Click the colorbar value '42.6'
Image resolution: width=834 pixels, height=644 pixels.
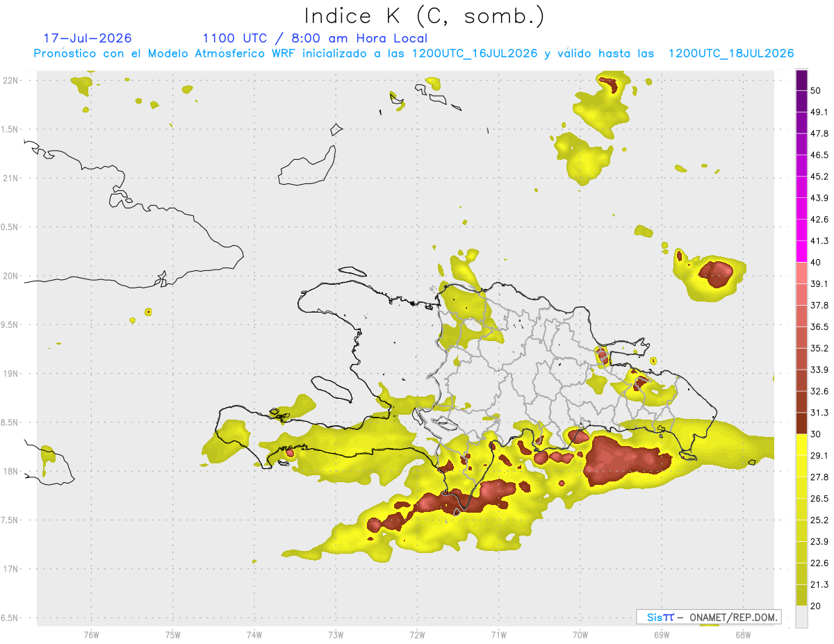[819, 220]
